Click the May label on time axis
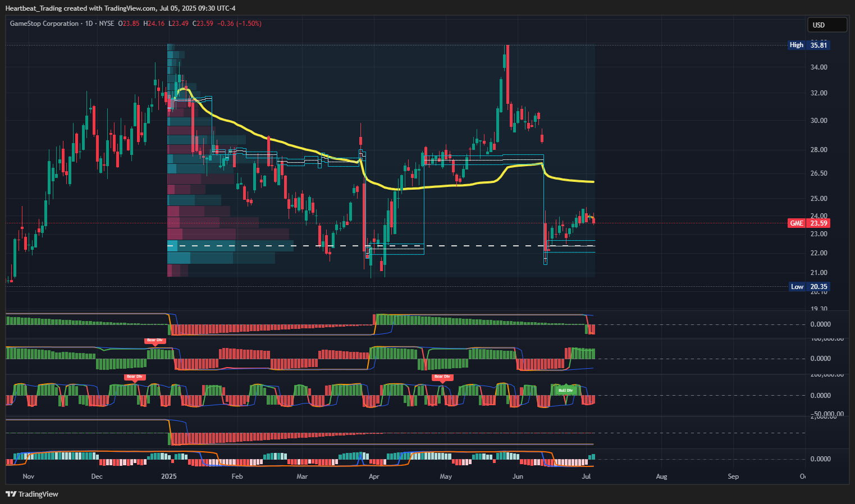The image size is (855, 504). click(446, 476)
